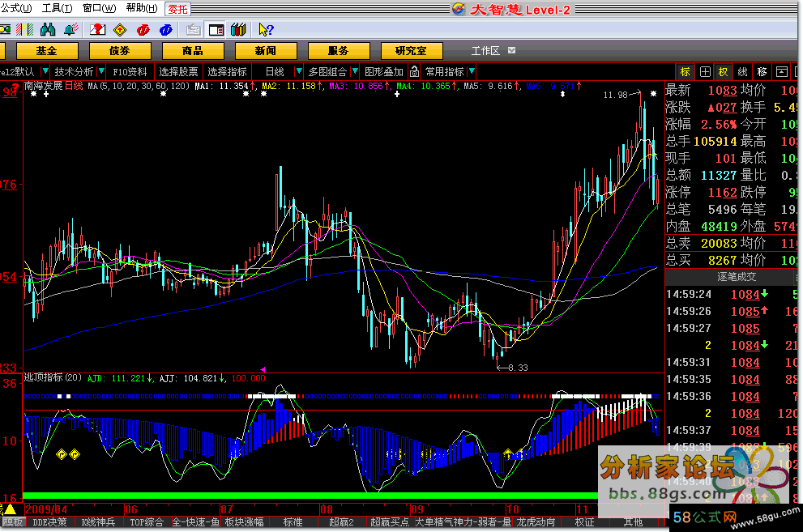Click the red circular Φ icon
803x532 pixels.
[x=143, y=30]
